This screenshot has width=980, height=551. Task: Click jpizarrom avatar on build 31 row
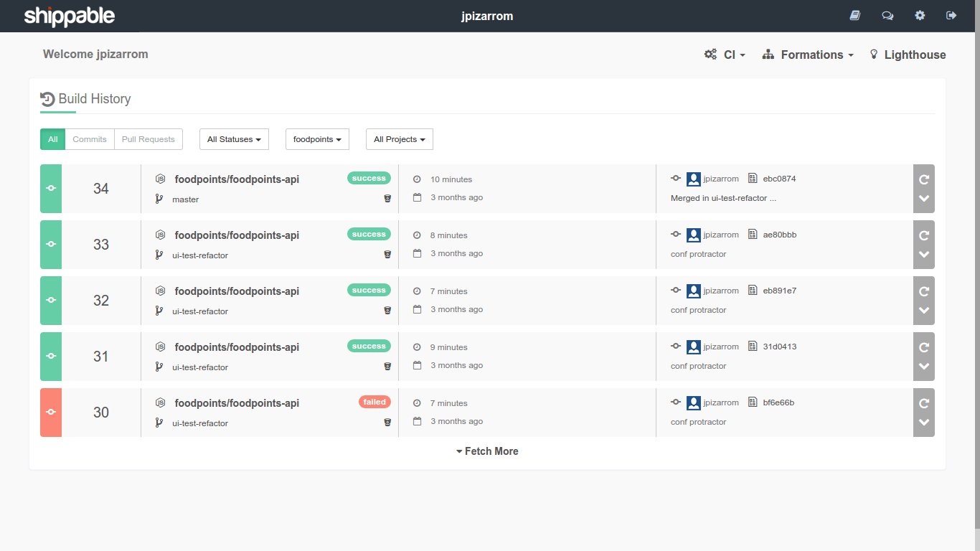pos(694,347)
